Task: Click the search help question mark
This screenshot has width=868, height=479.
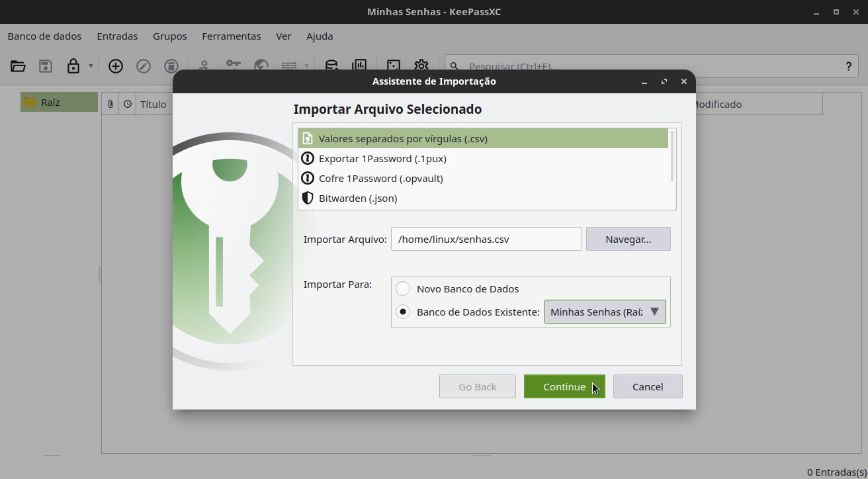Action: [848, 66]
